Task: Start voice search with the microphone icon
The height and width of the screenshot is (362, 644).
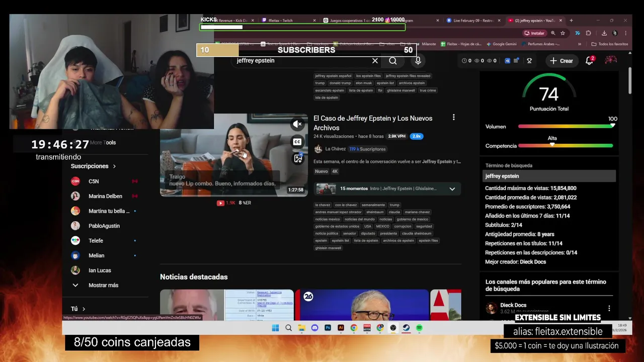Action: tap(418, 61)
